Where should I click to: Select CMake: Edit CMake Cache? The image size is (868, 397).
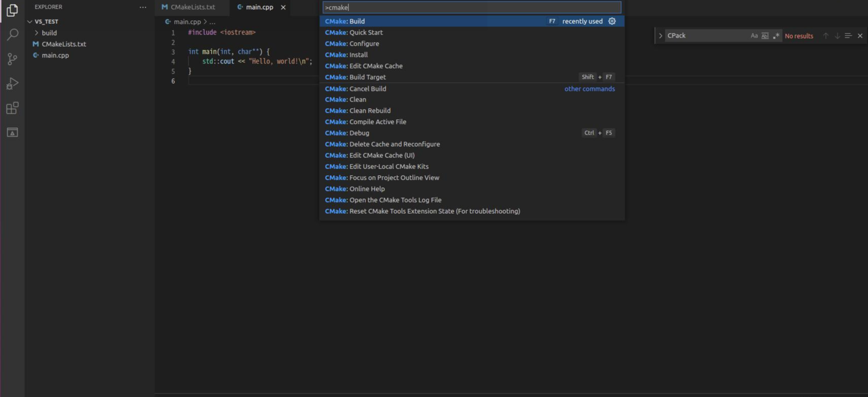472,66
